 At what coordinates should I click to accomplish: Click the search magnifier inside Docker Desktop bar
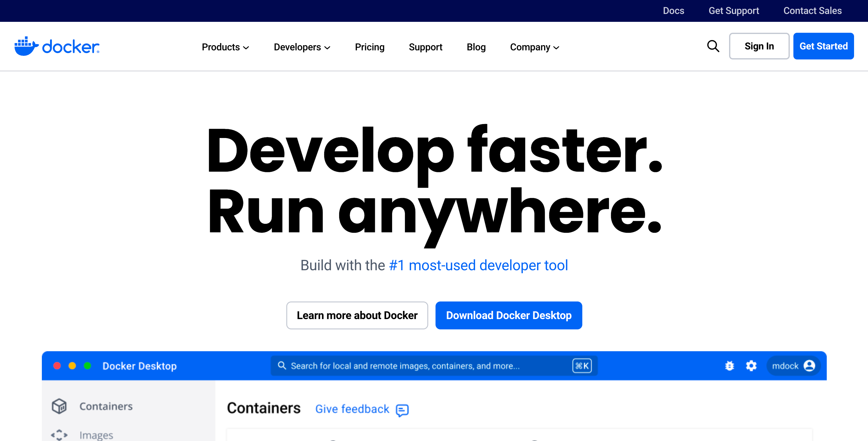click(x=282, y=365)
